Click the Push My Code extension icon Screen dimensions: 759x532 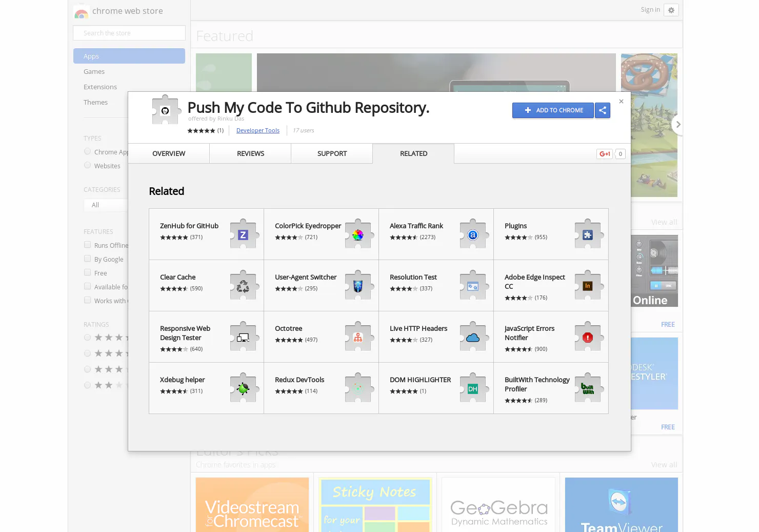click(166, 110)
